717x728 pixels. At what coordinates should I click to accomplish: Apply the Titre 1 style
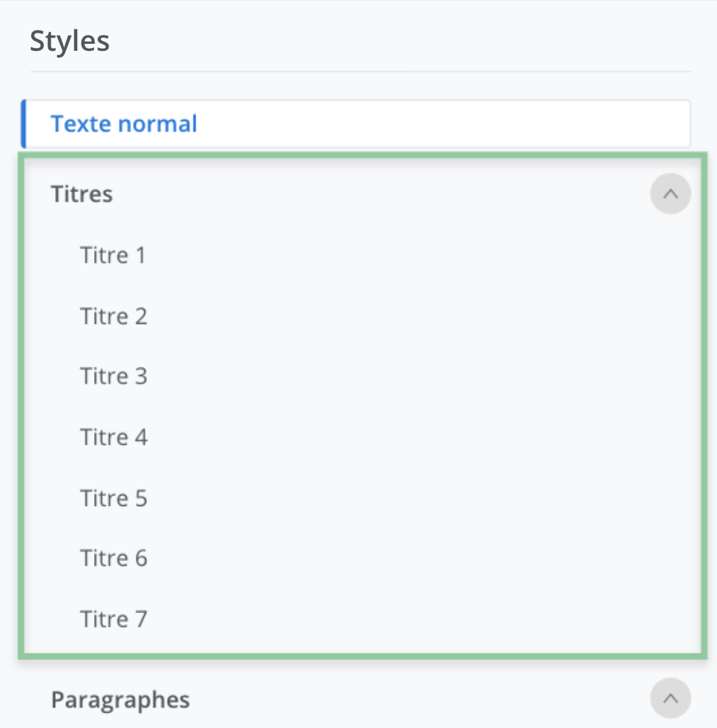[x=113, y=255]
